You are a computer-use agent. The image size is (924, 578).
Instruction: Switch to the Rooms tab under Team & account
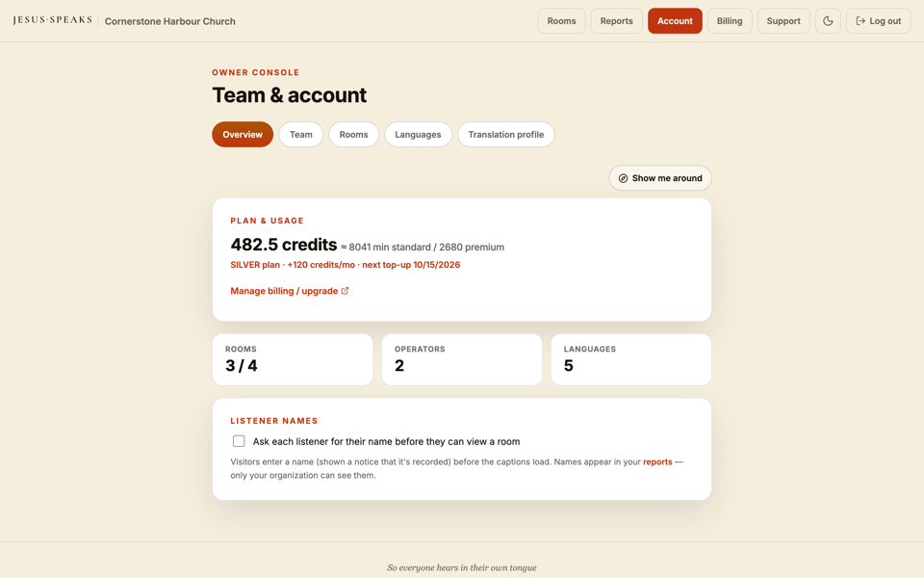353,135
